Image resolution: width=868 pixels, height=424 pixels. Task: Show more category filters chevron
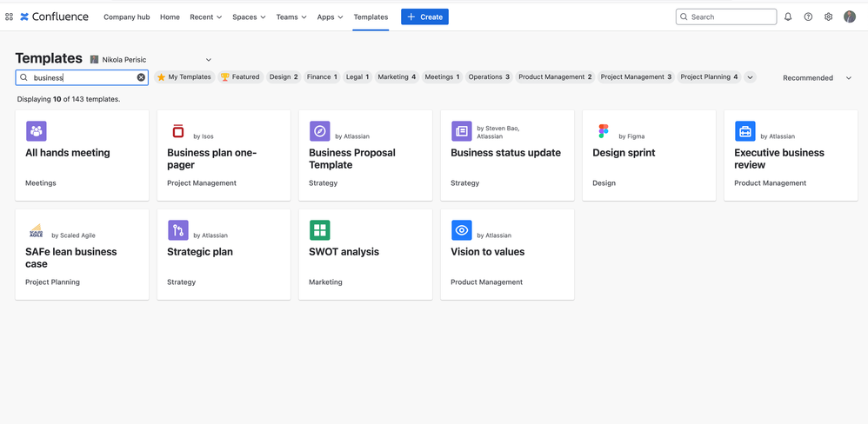(750, 77)
